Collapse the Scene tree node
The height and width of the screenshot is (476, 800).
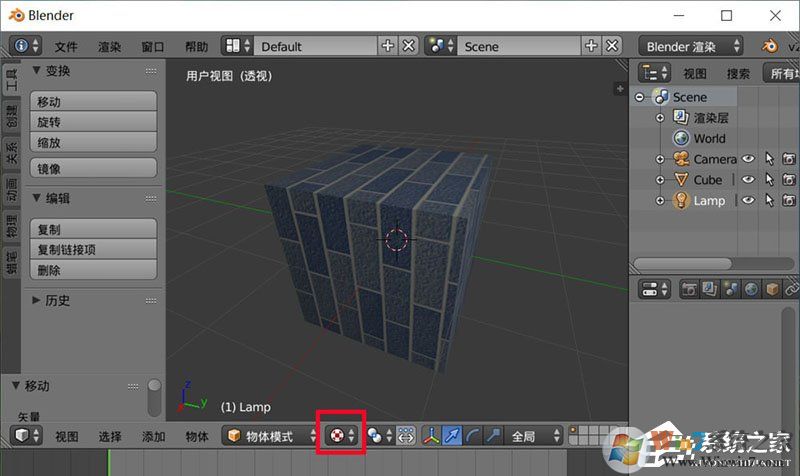pyautogui.click(x=640, y=97)
